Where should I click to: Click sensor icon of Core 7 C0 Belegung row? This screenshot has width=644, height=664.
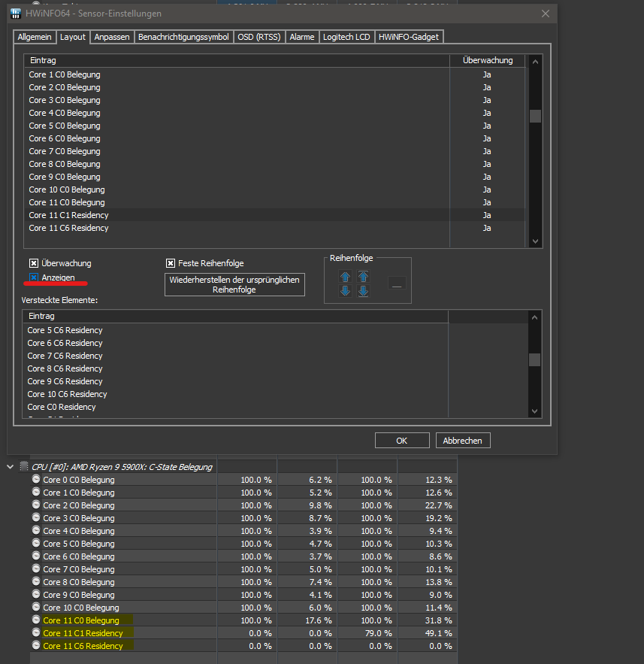(x=36, y=568)
